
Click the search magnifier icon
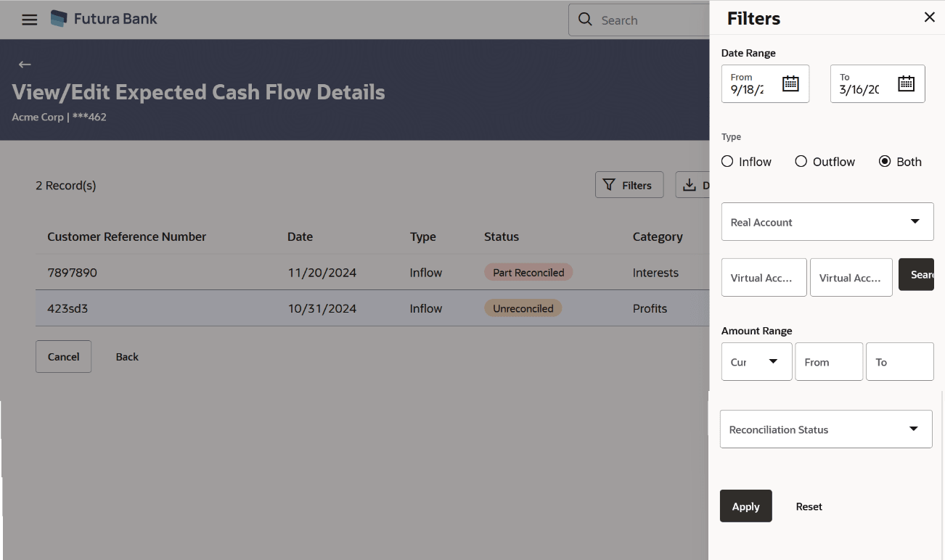(585, 20)
